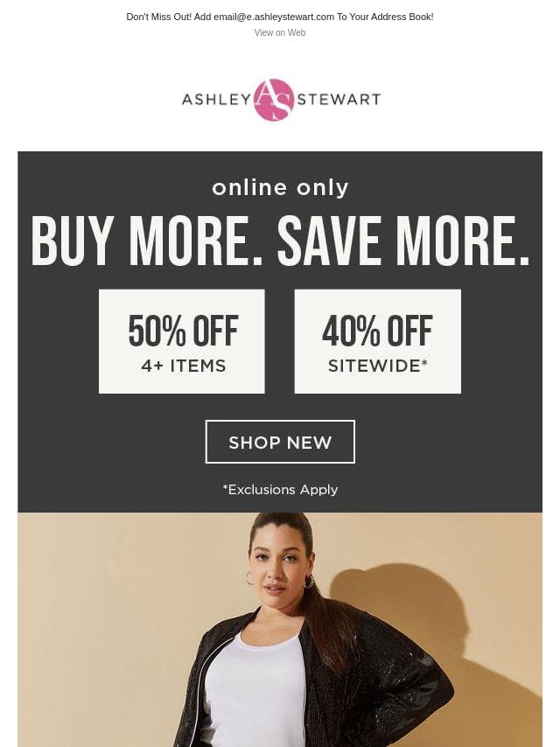The width and height of the screenshot is (560, 747).
Task: Click the SITEWIDE* label
Action: [x=377, y=366]
